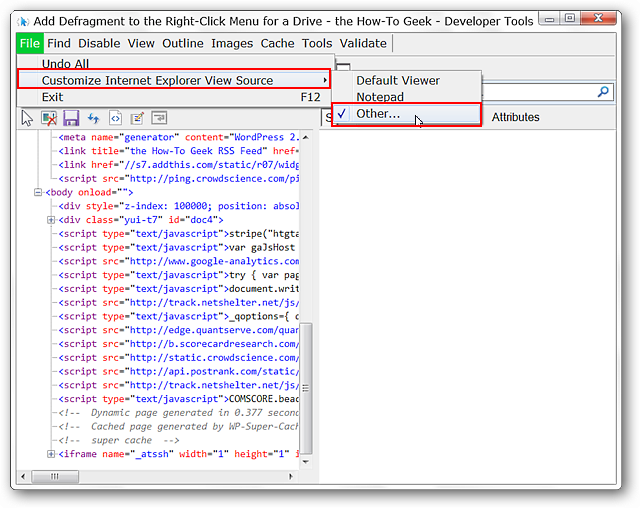Open the View menu

tap(141, 43)
